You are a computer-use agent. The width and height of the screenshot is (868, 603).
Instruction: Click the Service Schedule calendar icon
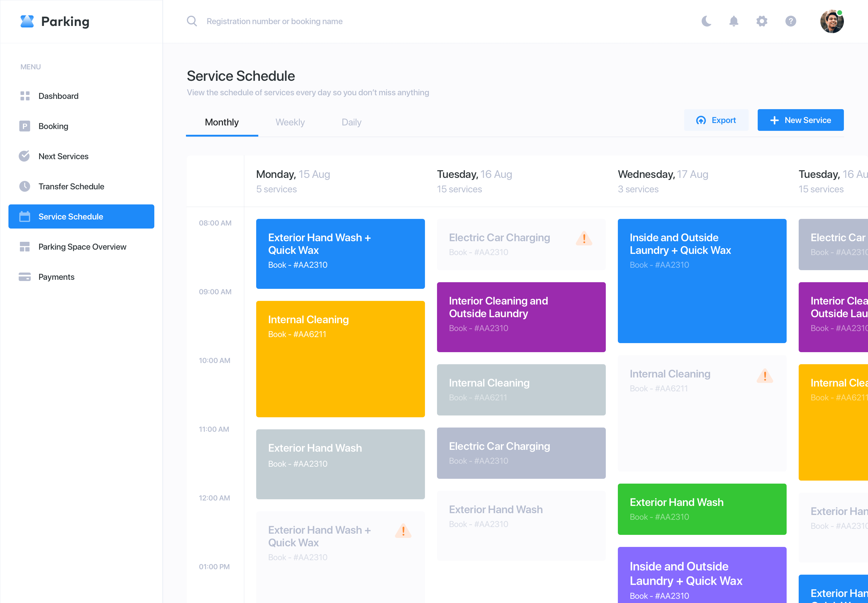click(24, 216)
